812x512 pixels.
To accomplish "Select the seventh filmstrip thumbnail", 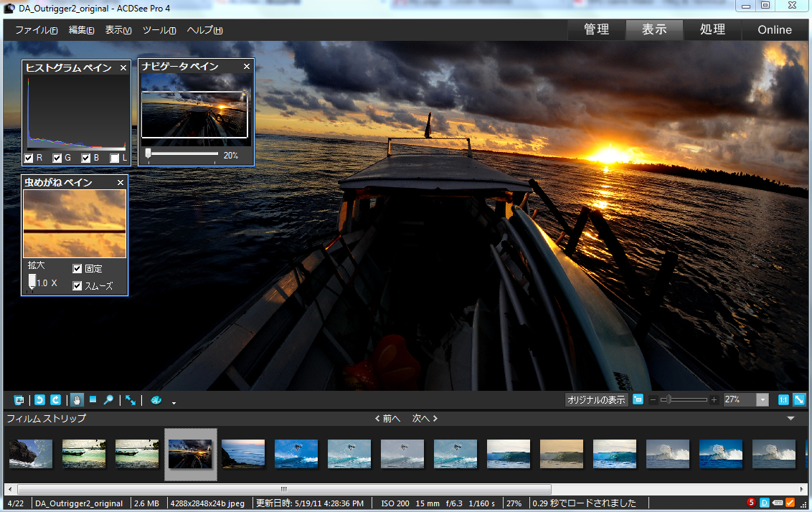I will point(349,453).
